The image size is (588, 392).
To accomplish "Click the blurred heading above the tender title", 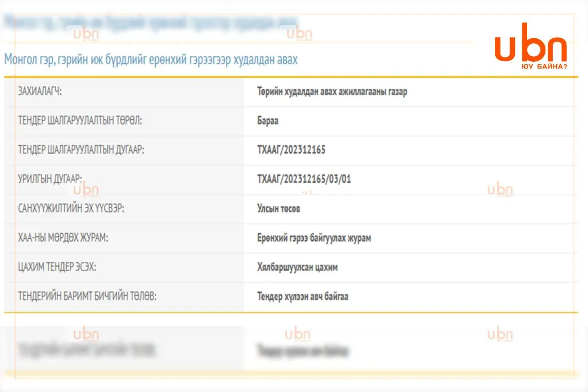I will (x=151, y=23).
